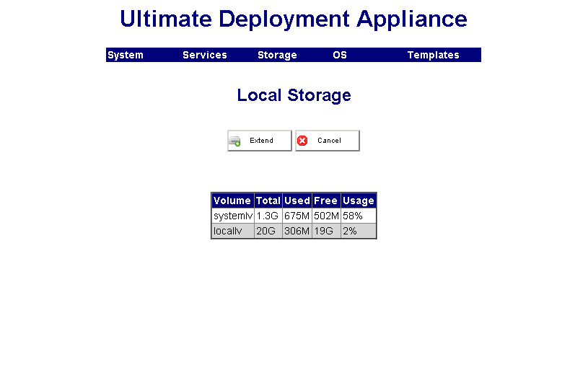Select the Usage column header
This screenshot has height=383, width=588.
359,201
